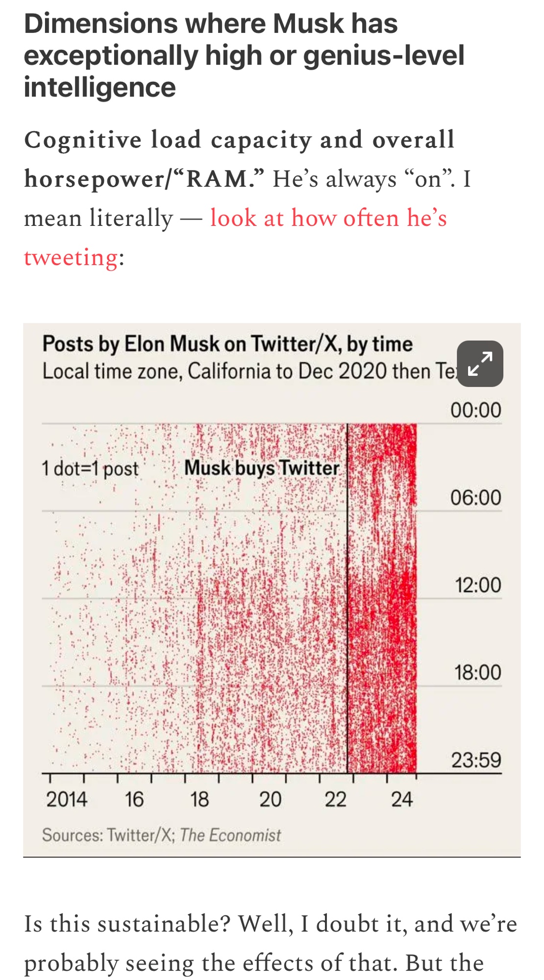Tap the "20" year axis label
The image size is (544, 980).
click(x=270, y=800)
